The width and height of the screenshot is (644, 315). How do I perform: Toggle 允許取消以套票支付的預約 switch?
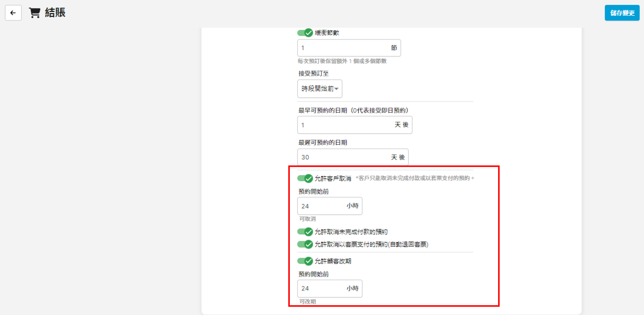[305, 244]
